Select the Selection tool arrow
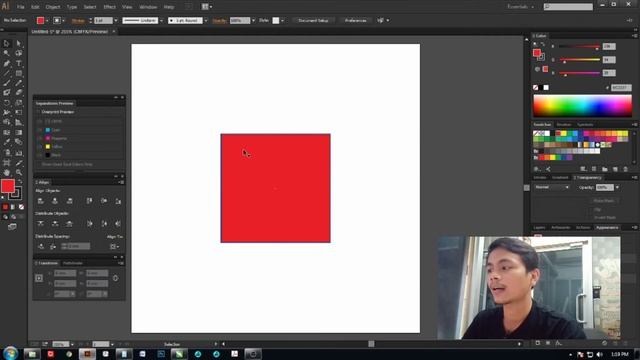 click(x=7, y=43)
